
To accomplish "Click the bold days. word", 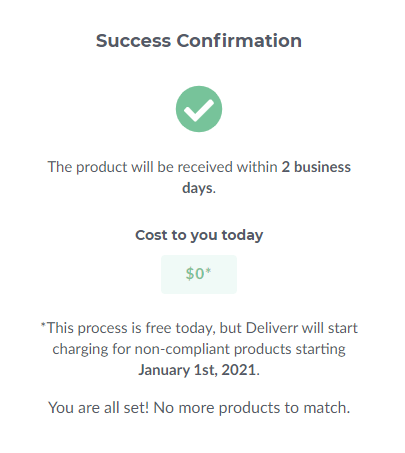I will pos(199,188).
